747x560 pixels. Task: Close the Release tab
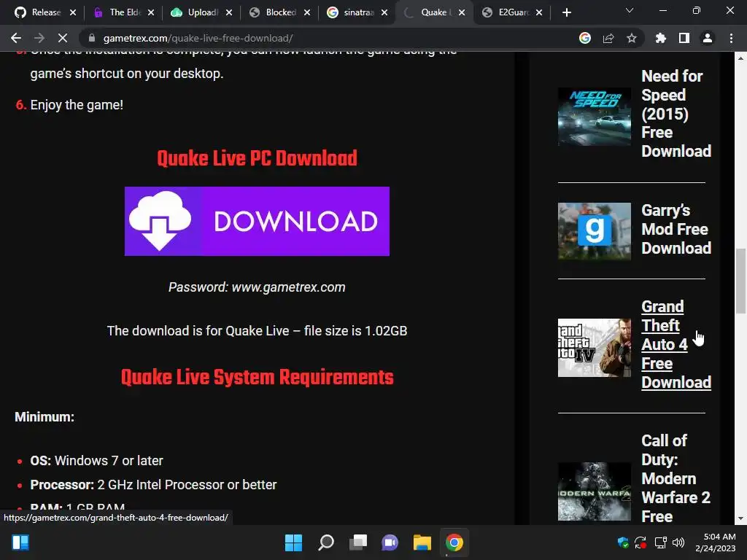point(73,12)
